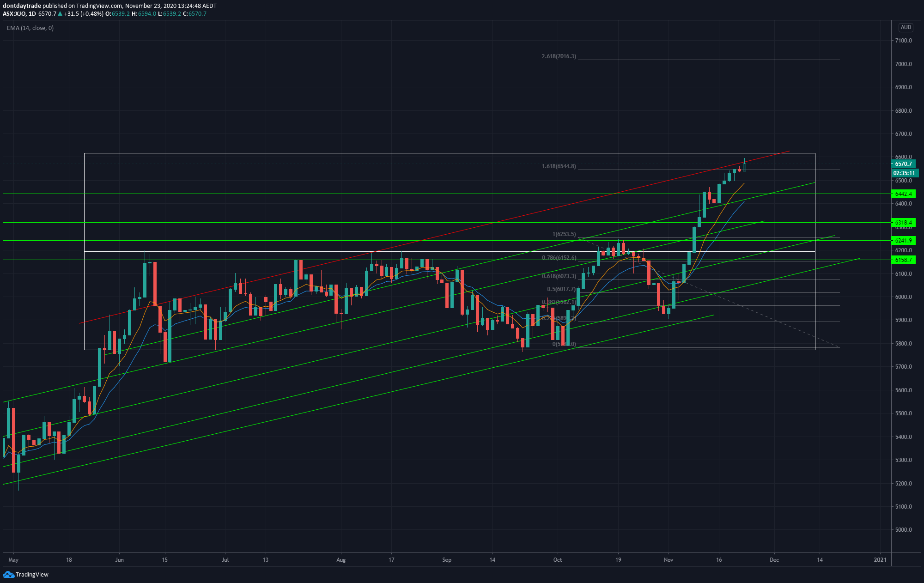Select the 6442.4 price line label
Viewport: 924px width, 583px height.
(x=903, y=194)
